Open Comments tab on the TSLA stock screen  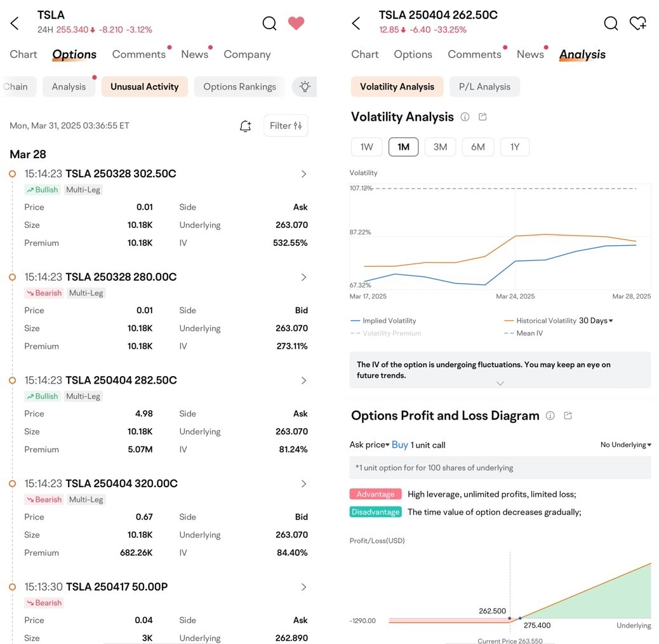point(139,54)
